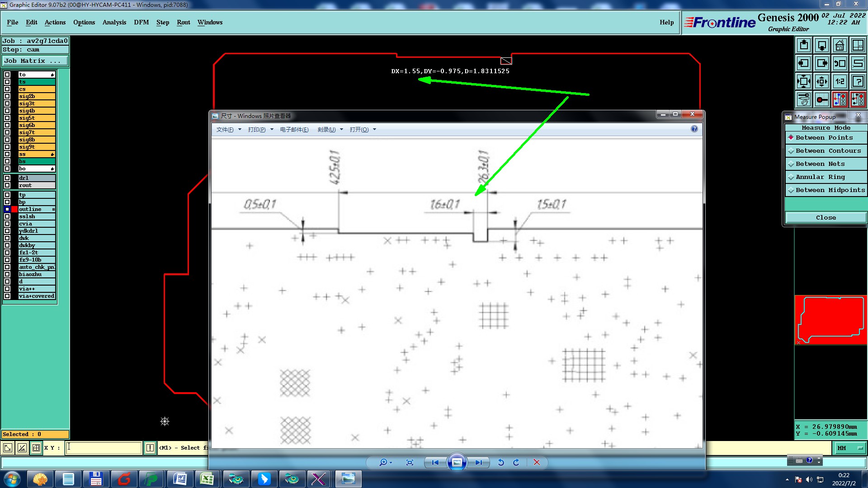The height and width of the screenshot is (488, 868).
Task: Click the previous view undo-zoom icon
Action: tap(840, 63)
